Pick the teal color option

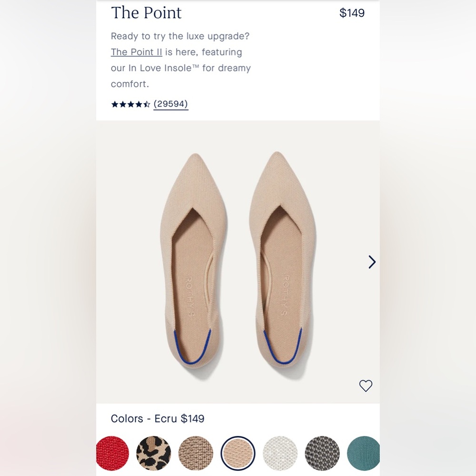pyautogui.click(x=364, y=454)
